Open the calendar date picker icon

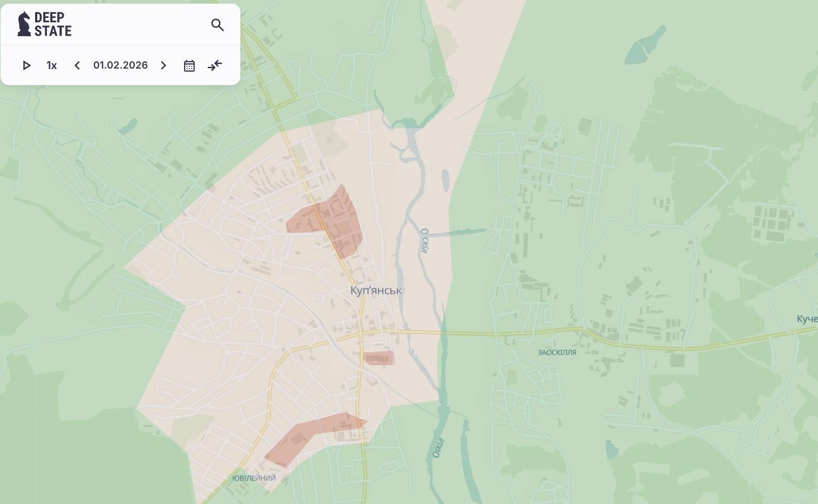click(189, 65)
